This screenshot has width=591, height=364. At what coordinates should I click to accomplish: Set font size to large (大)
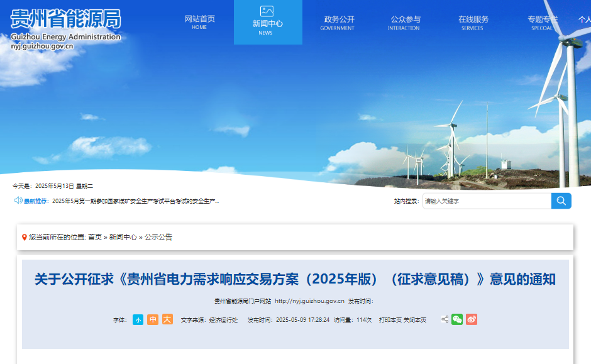(167, 319)
